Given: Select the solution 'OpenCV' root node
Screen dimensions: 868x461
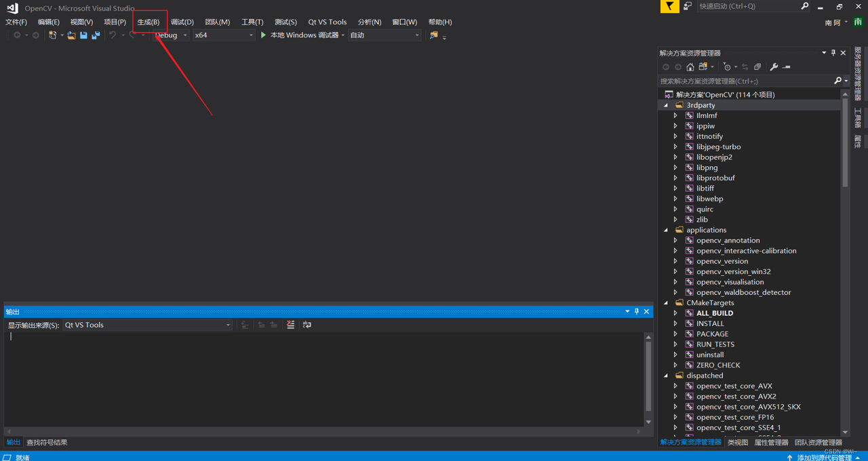Looking at the screenshot, I should 725,95.
